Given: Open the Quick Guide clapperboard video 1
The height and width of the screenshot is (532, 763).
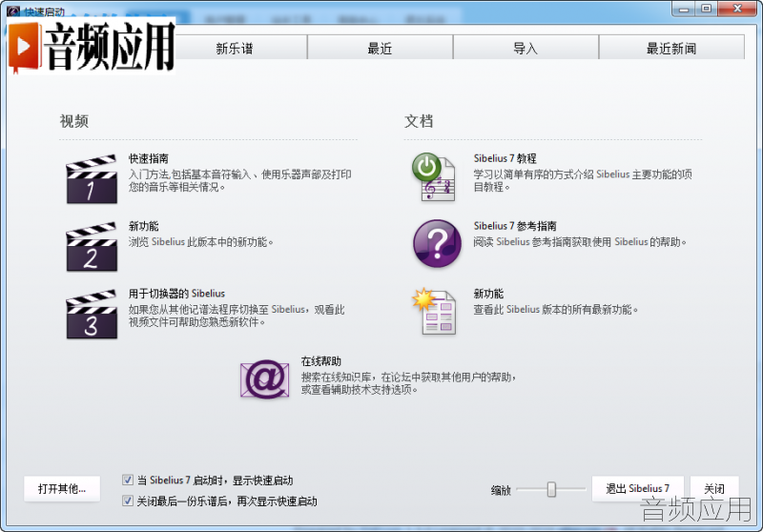Looking at the screenshot, I should tap(92, 179).
